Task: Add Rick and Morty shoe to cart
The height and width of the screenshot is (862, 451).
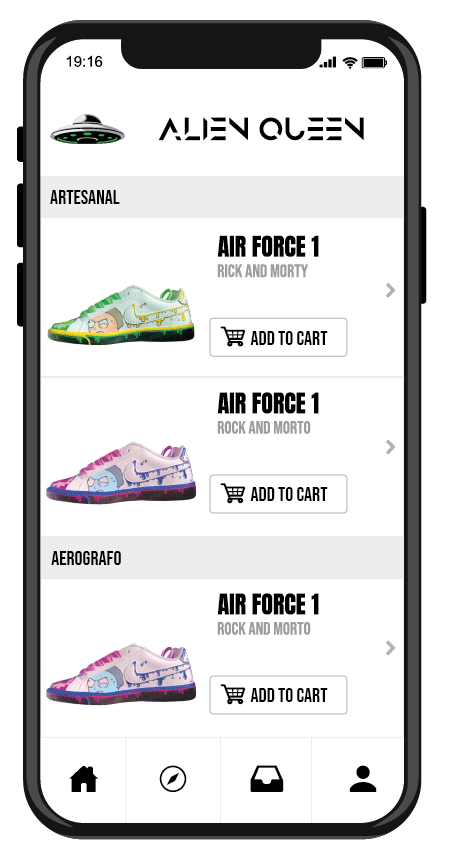Action: coord(278,337)
